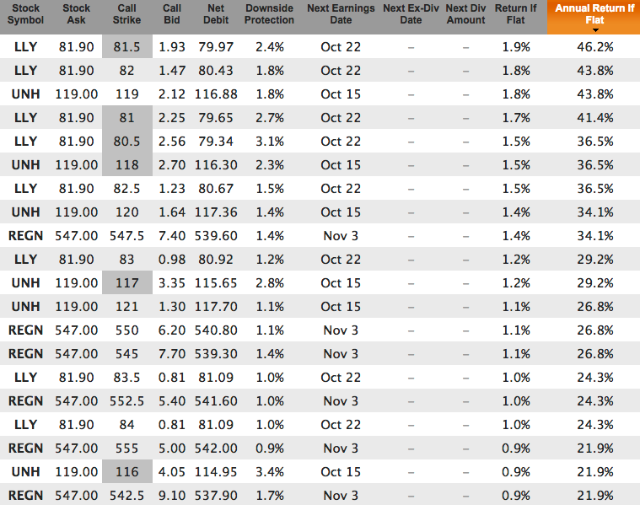Click the sort arrow under Annual Return If Flat
The height and width of the screenshot is (505, 640).
pos(595,31)
